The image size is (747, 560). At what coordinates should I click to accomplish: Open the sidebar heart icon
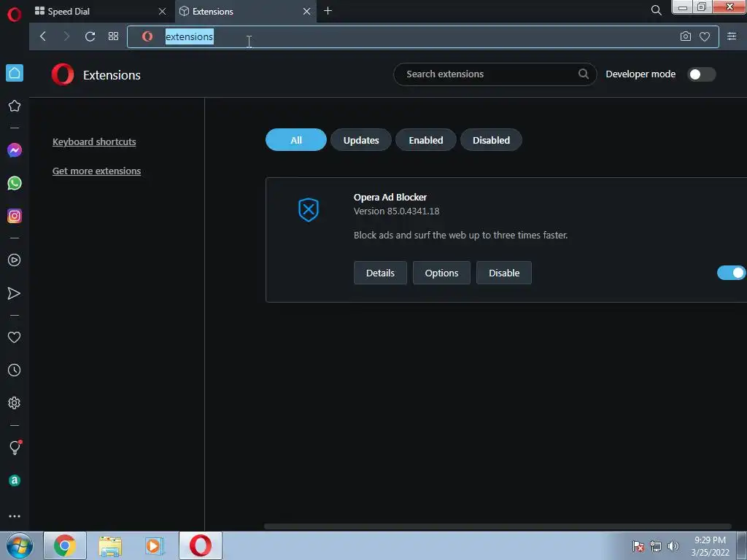[15, 337]
